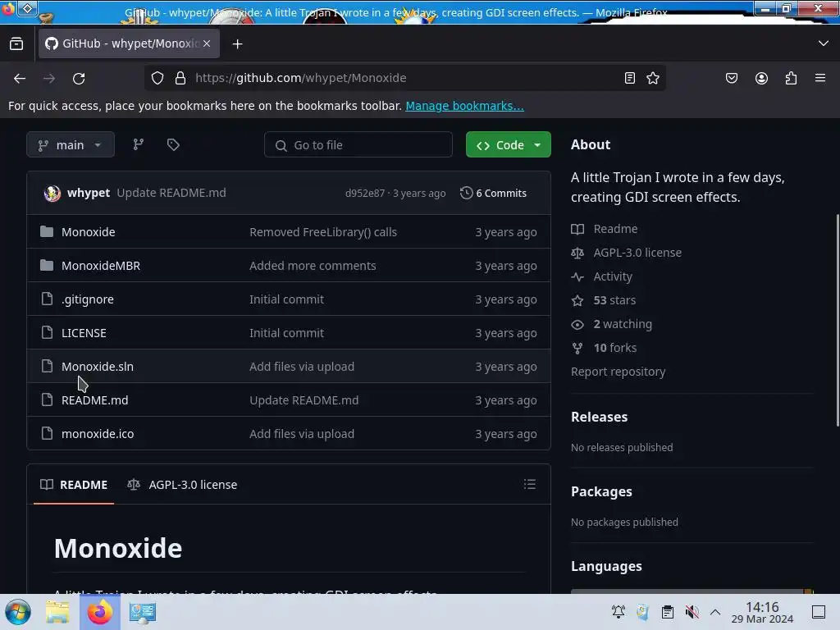This screenshot has height=630, width=840.
Task: View the 2 watching link
Action: coord(612,324)
